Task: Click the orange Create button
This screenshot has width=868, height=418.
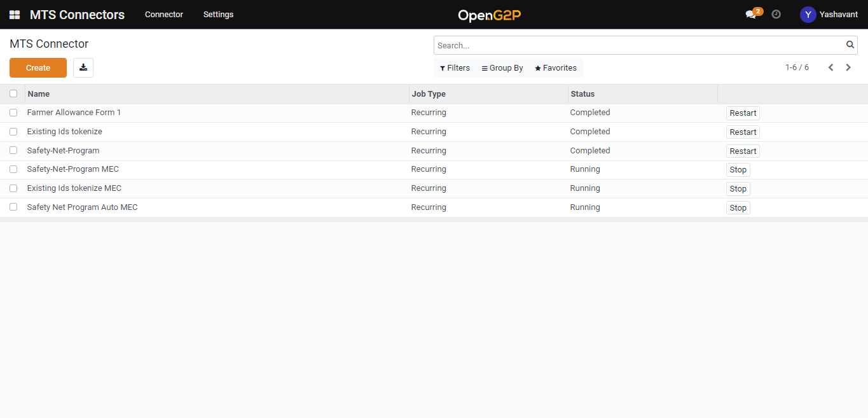Action: 38,68
